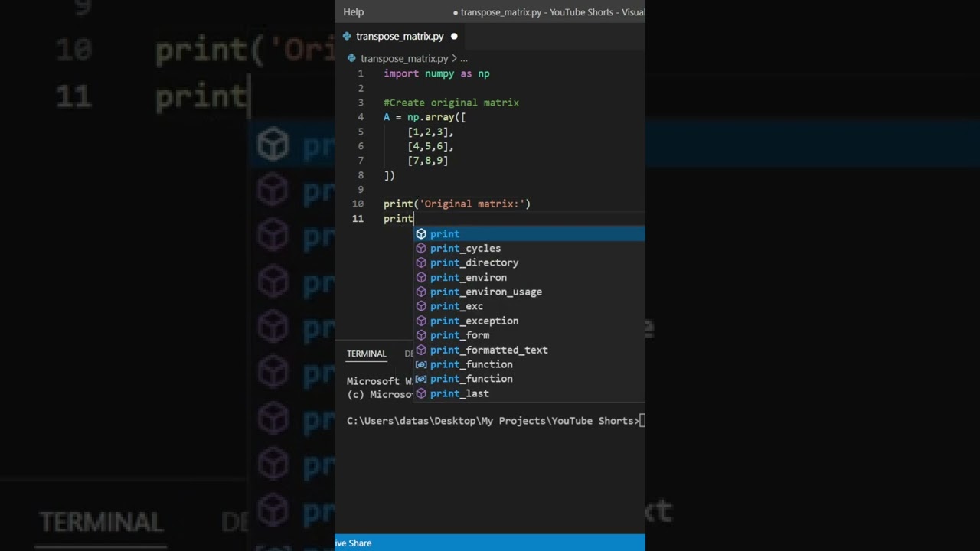Click line number 4 in the gutter
Screen dimensions: 980x551
pyautogui.click(x=361, y=117)
